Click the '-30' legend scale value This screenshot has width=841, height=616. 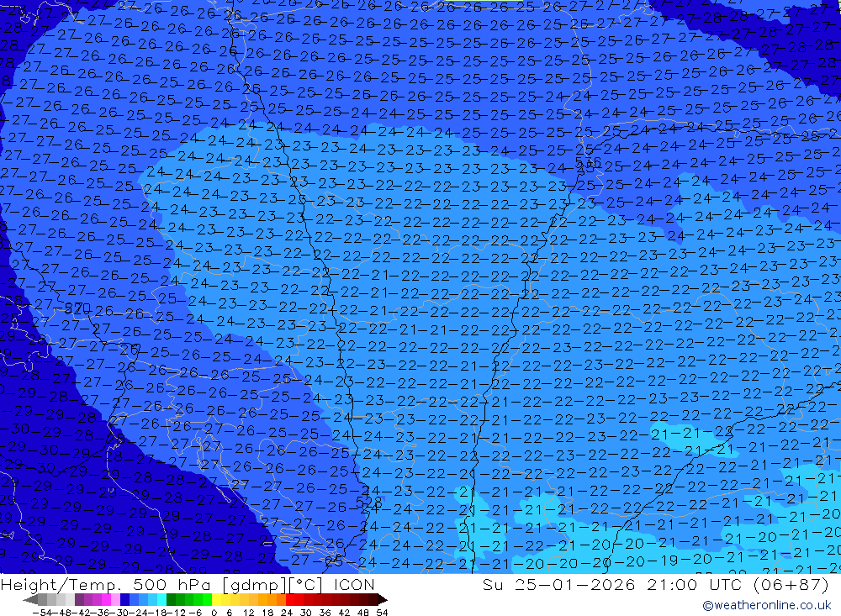(x=119, y=613)
